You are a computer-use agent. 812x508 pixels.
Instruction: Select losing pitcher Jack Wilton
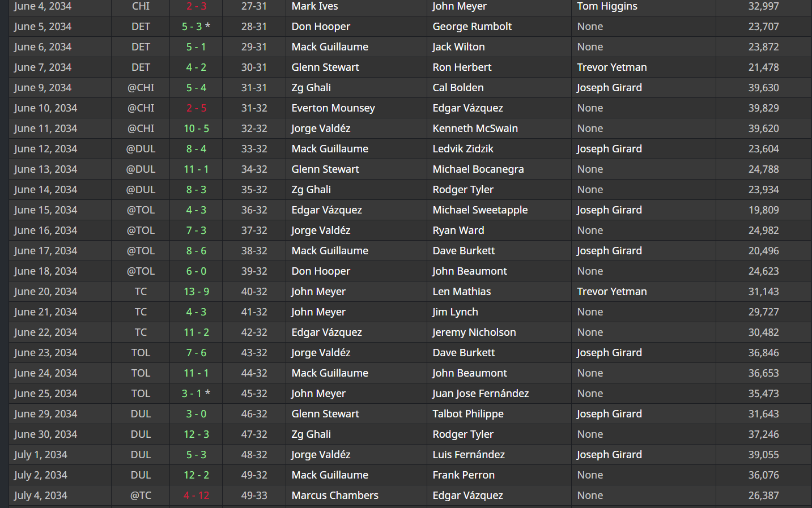[x=458, y=47]
